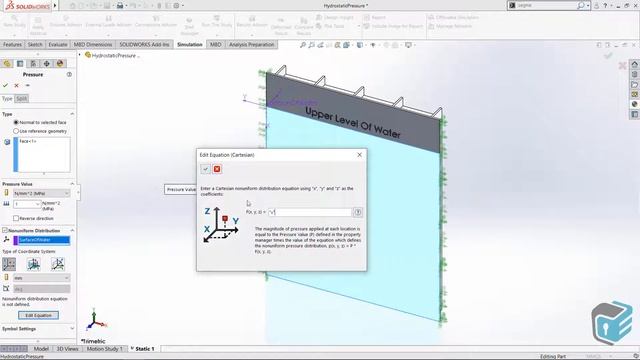The width and height of the screenshot is (640, 360).
Task: Open help for the Pressure property manager
Action: pos(69,74)
